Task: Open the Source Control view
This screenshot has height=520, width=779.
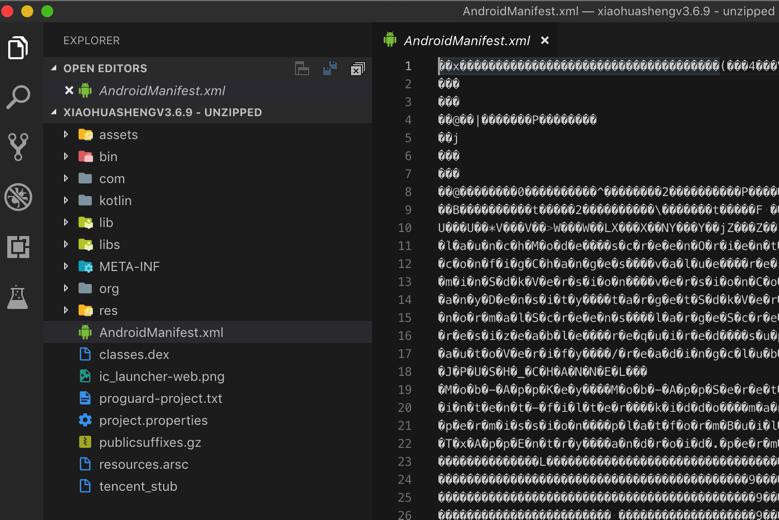Action: 18,147
